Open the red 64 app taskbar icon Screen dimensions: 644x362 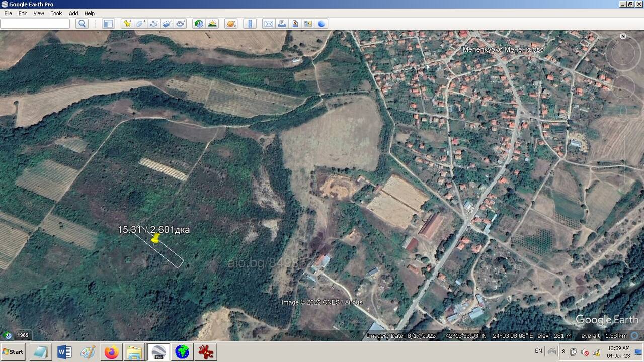[x=206, y=352]
